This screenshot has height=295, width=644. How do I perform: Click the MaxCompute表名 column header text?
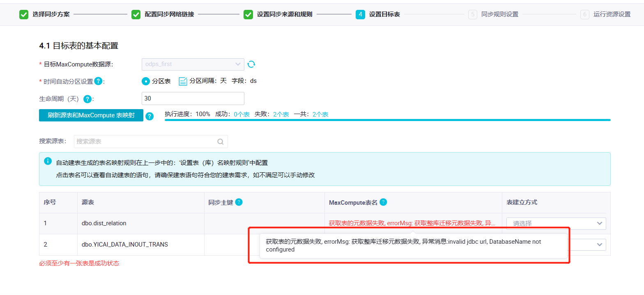(353, 202)
